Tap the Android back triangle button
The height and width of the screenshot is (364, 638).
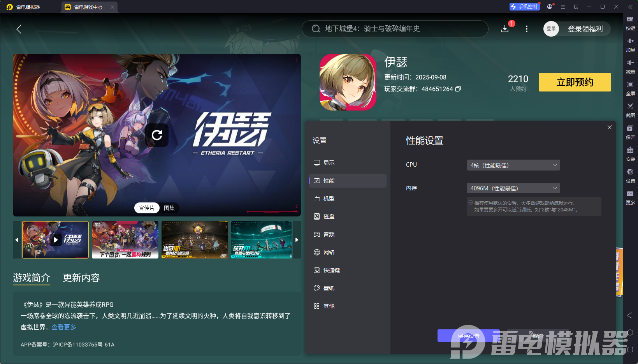(630, 315)
